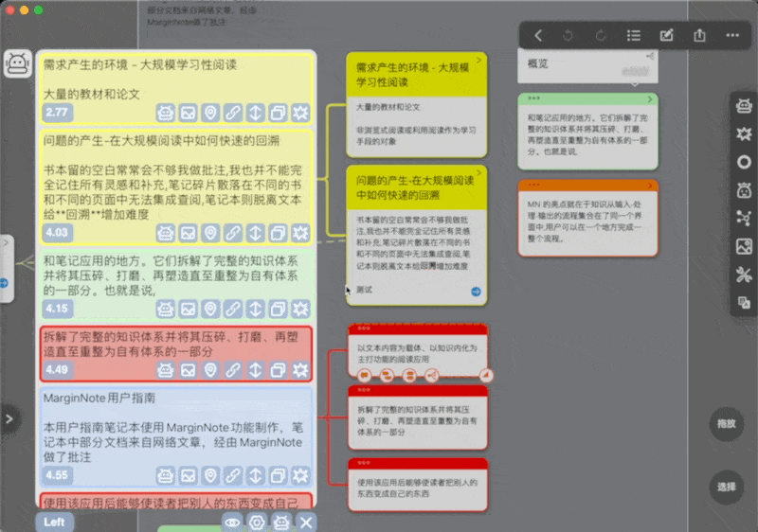Click the robot icon in the right sidebar
The width and height of the screenshot is (758, 532).
[744, 105]
